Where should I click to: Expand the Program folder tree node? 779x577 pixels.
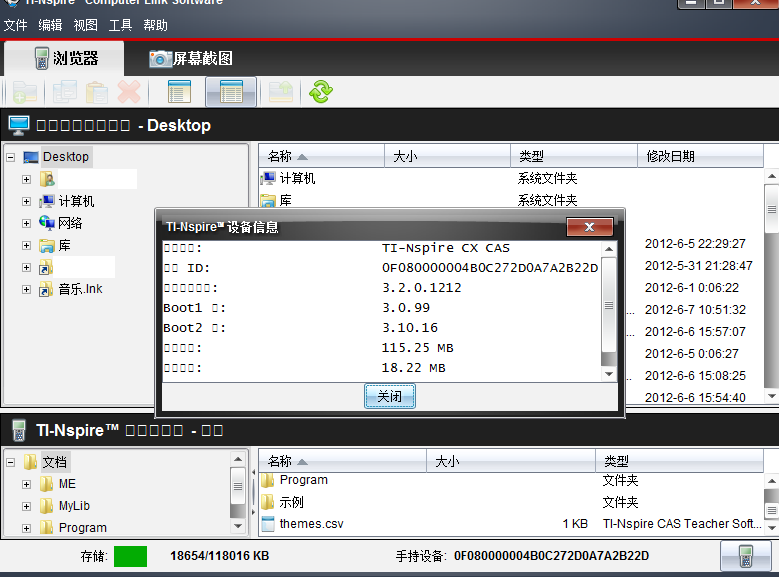pyautogui.click(x=26, y=528)
